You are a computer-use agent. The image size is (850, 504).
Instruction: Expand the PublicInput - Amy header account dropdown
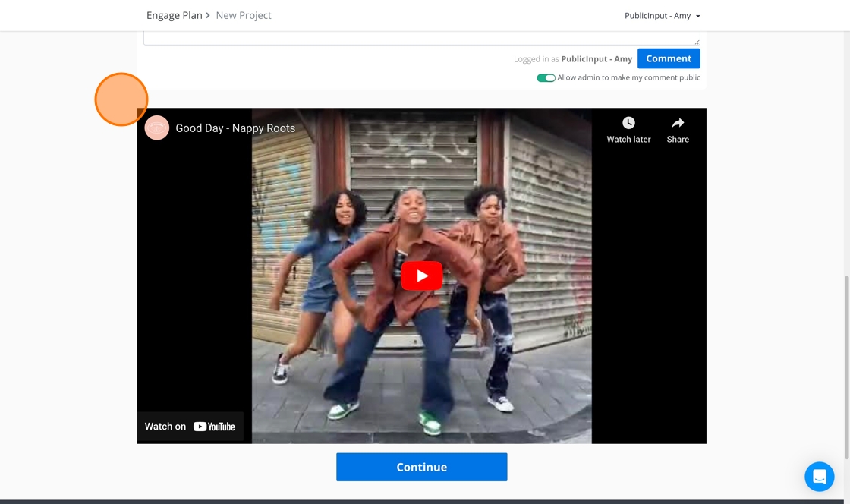point(662,16)
